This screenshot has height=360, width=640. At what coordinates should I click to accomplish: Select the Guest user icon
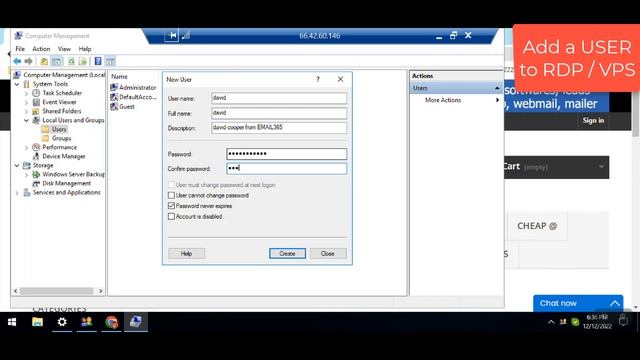[114, 106]
